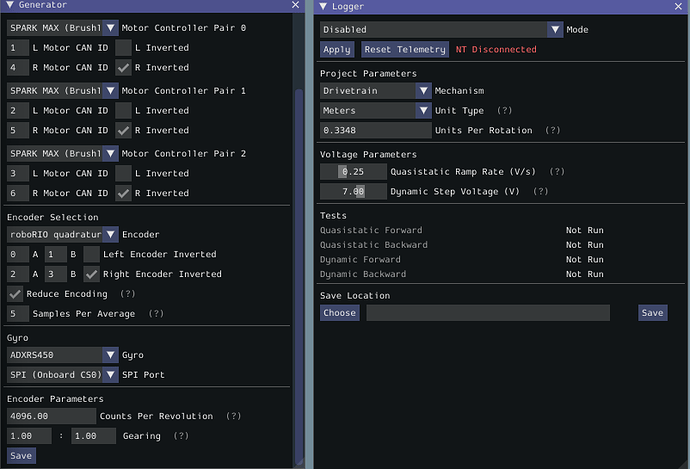Screen dimensions: 690x469
Task: Click help (?) next to Reduce Encoding
Action: click(x=128, y=293)
